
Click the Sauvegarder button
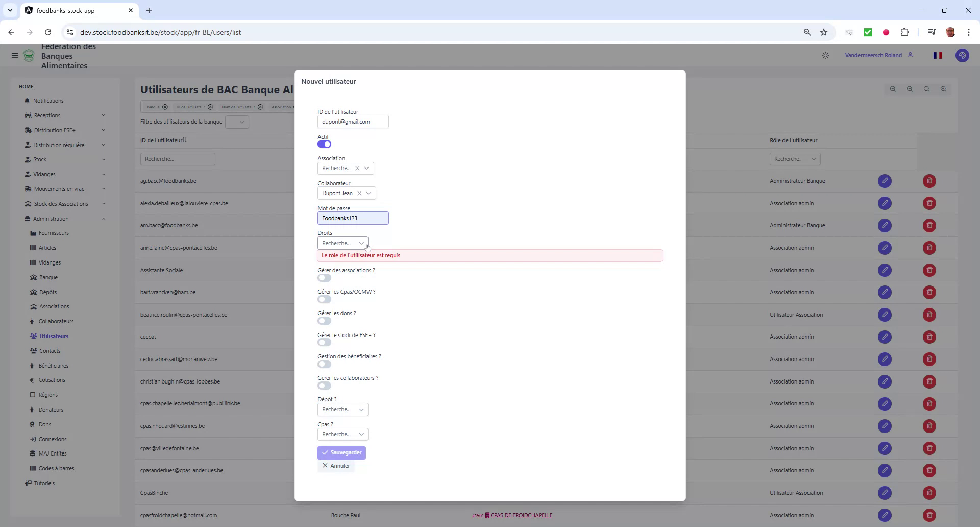click(341, 452)
